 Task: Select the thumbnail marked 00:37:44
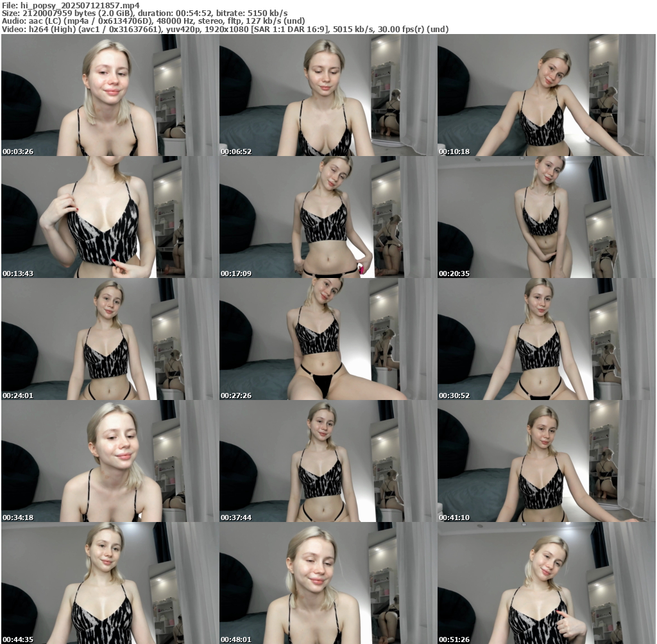328,461
